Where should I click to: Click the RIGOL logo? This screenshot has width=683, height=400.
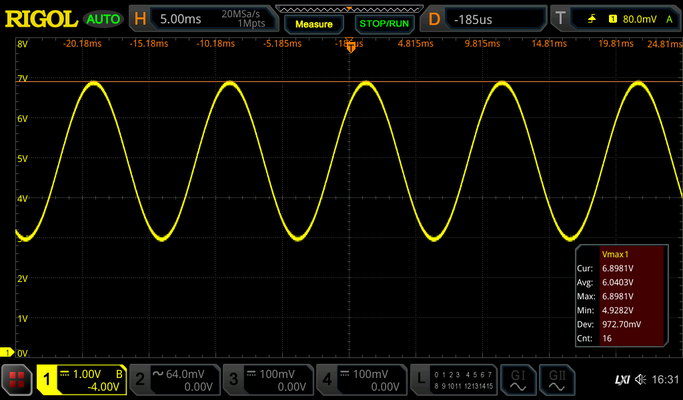41,19
